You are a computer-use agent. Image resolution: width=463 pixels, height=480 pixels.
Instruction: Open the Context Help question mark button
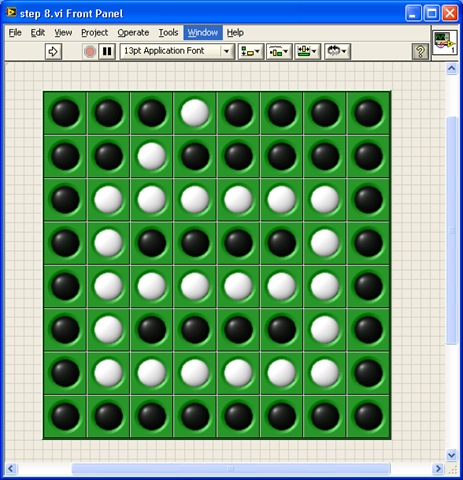(x=420, y=52)
